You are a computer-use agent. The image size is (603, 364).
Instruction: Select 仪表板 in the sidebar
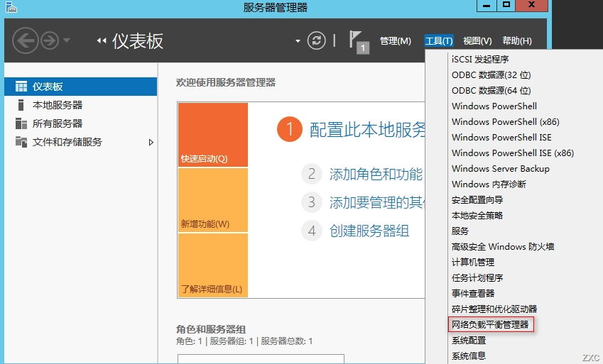coord(80,87)
